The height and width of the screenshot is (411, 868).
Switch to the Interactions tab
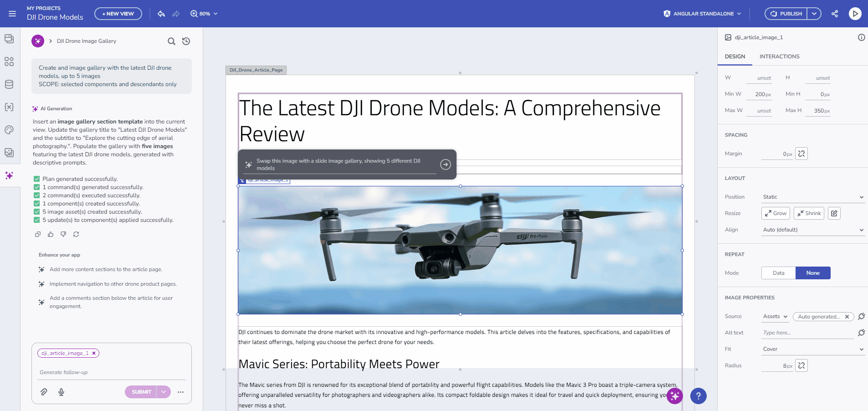pos(779,57)
